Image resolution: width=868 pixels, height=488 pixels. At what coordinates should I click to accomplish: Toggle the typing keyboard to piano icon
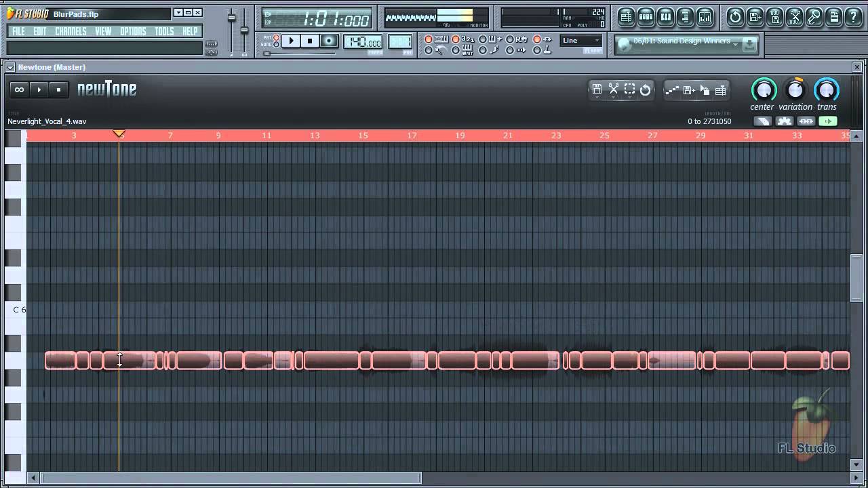click(x=437, y=39)
